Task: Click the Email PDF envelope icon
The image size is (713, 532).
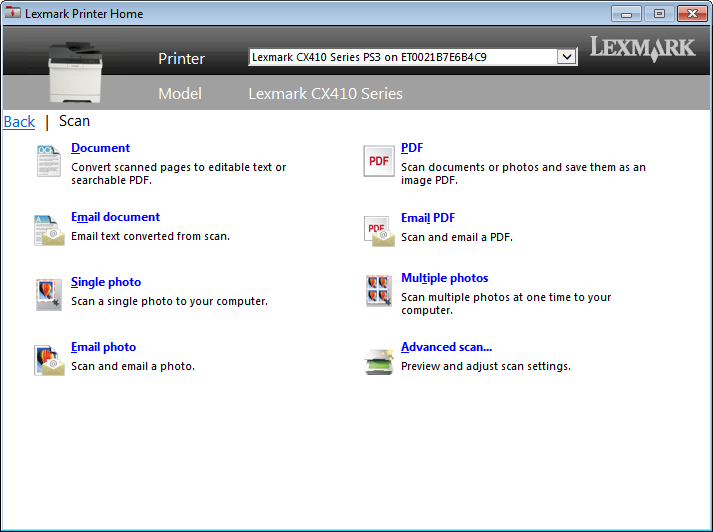Action: pyautogui.click(x=379, y=231)
